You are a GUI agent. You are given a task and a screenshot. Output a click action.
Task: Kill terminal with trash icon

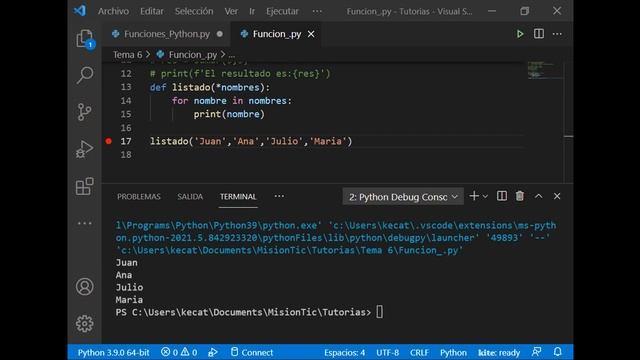[x=520, y=196]
